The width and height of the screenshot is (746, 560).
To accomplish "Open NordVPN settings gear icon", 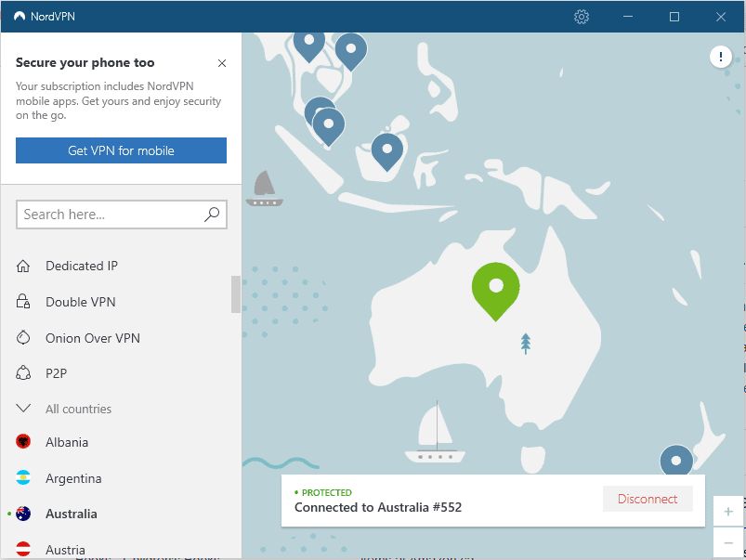I will click(581, 17).
